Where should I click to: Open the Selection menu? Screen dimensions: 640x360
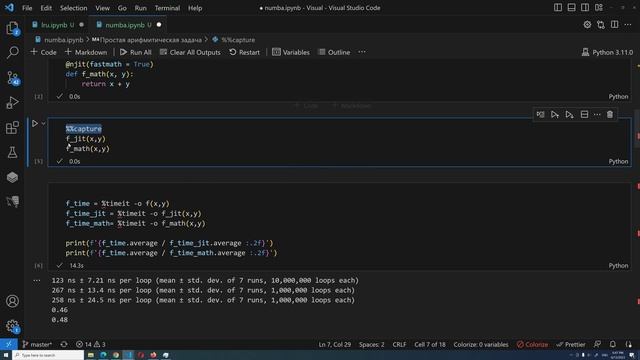pyautogui.click(x=73, y=8)
